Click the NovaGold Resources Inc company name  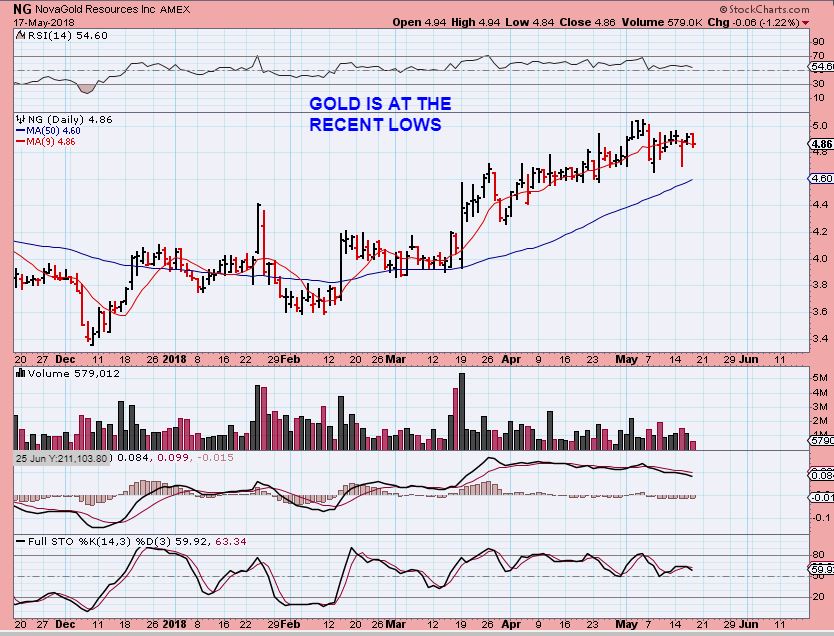tap(95, 9)
